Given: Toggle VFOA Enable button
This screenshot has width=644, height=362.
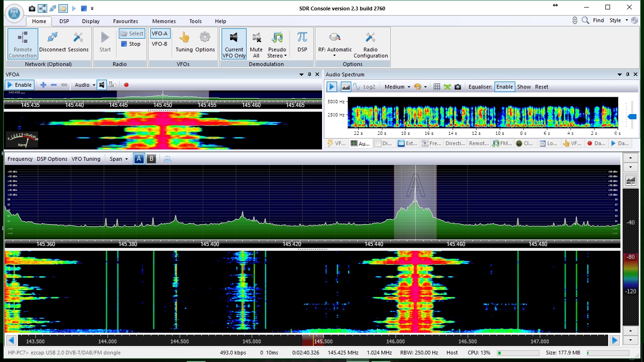Looking at the screenshot, I should pyautogui.click(x=19, y=85).
